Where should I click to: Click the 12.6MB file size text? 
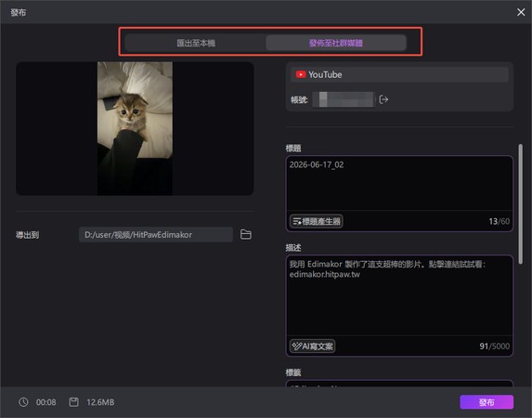coord(100,402)
